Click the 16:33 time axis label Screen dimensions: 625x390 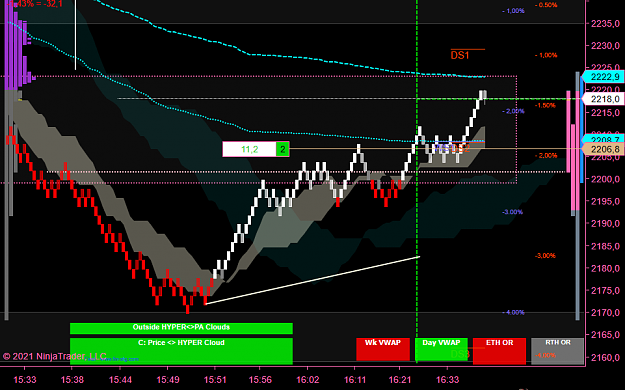coord(447,380)
